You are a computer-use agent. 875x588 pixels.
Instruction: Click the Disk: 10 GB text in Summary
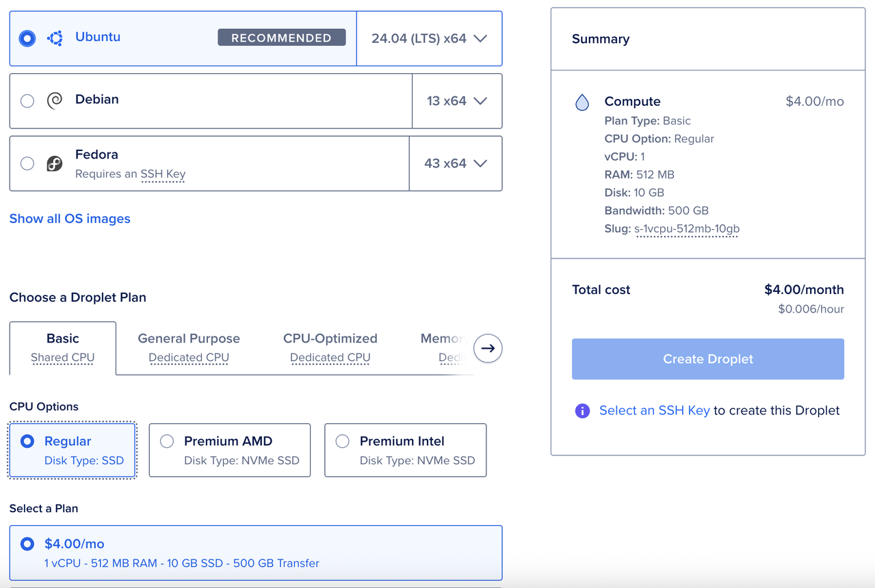coord(634,193)
